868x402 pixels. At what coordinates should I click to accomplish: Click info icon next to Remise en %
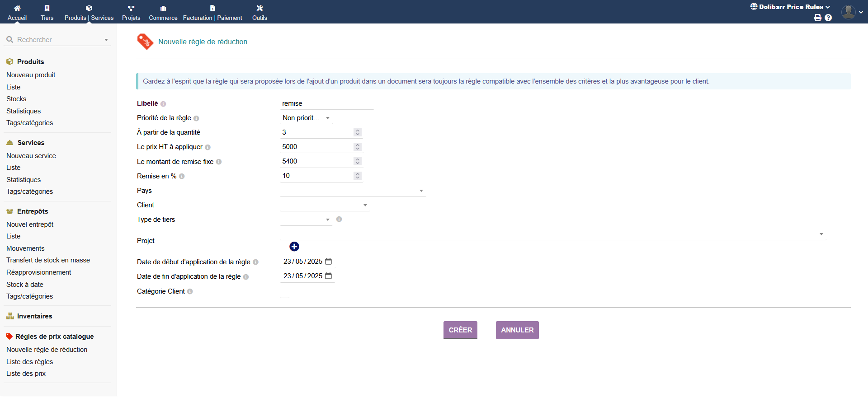(x=182, y=177)
